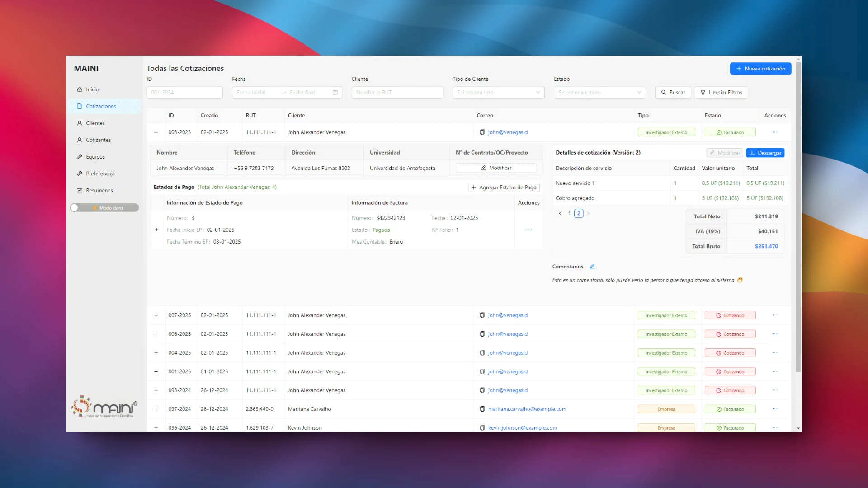868x488 pixels.
Task: Copy email icon in row 098-2024
Action: click(482, 390)
